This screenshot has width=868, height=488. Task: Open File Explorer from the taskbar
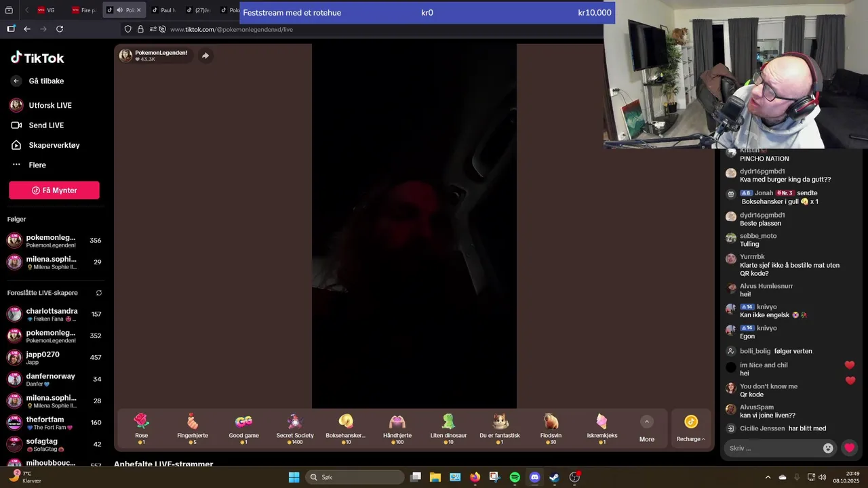[435, 477]
